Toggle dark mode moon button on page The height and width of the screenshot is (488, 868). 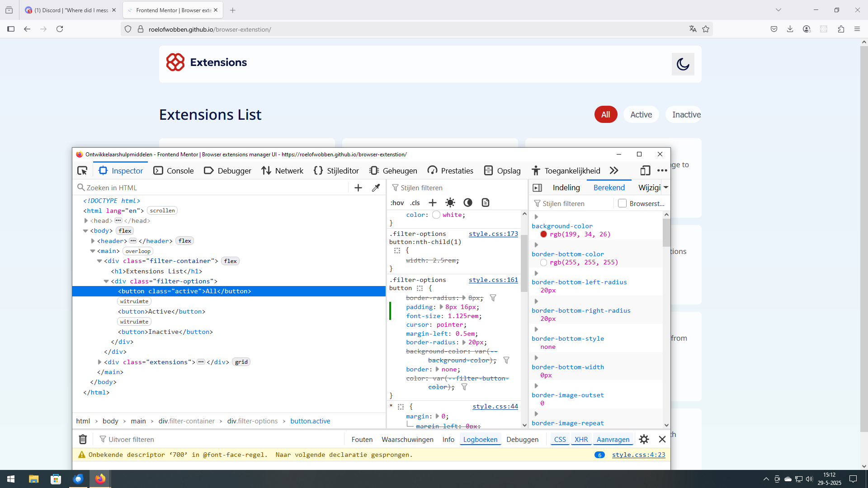click(683, 64)
